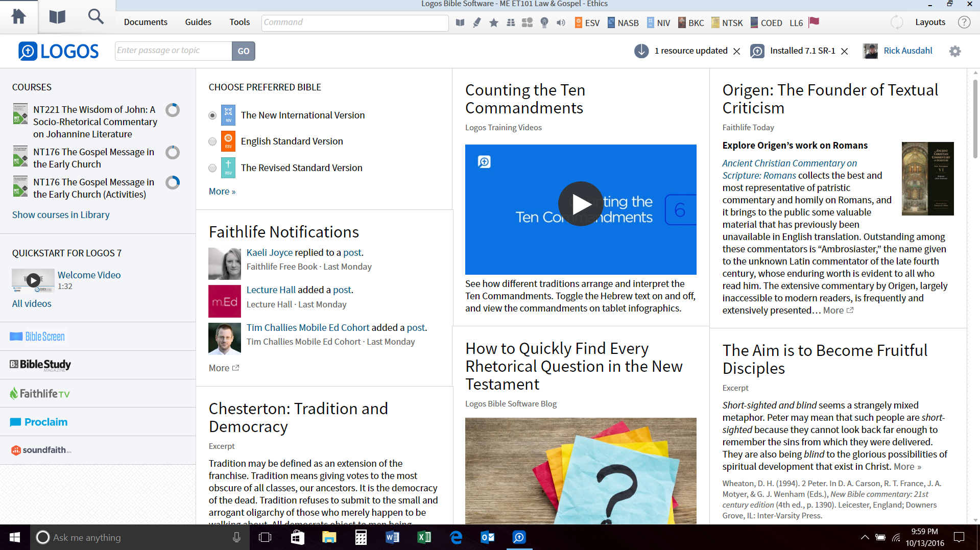The width and height of the screenshot is (980, 550).
Task: Open the Library book icon
Action: [57, 17]
